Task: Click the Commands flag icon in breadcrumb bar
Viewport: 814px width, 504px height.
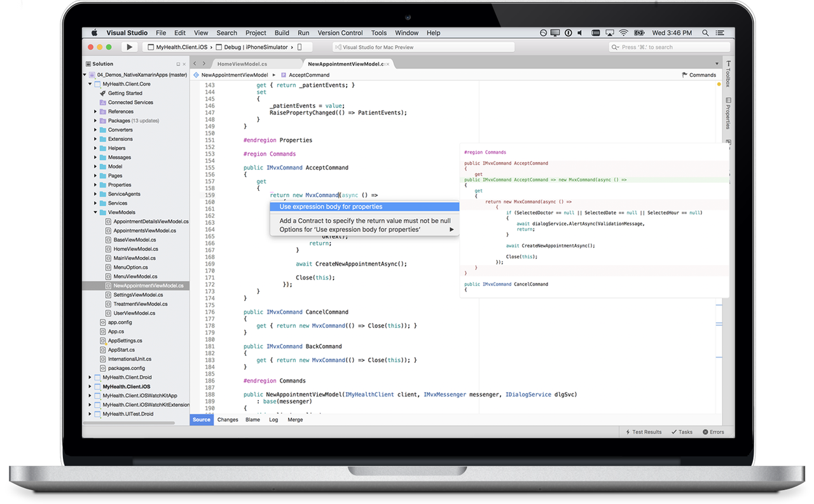Action: pyautogui.click(x=684, y=75)
